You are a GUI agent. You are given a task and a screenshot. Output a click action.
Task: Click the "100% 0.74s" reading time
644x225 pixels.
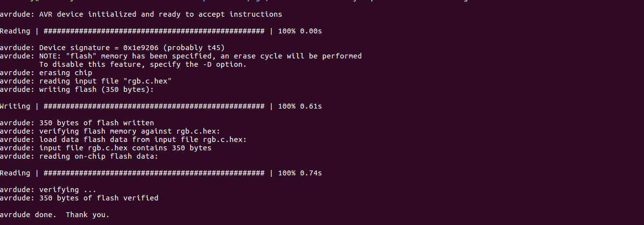300,173
